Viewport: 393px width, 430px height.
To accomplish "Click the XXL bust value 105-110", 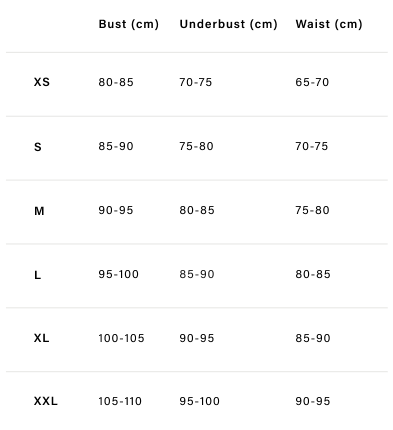I will pos(120,401).
